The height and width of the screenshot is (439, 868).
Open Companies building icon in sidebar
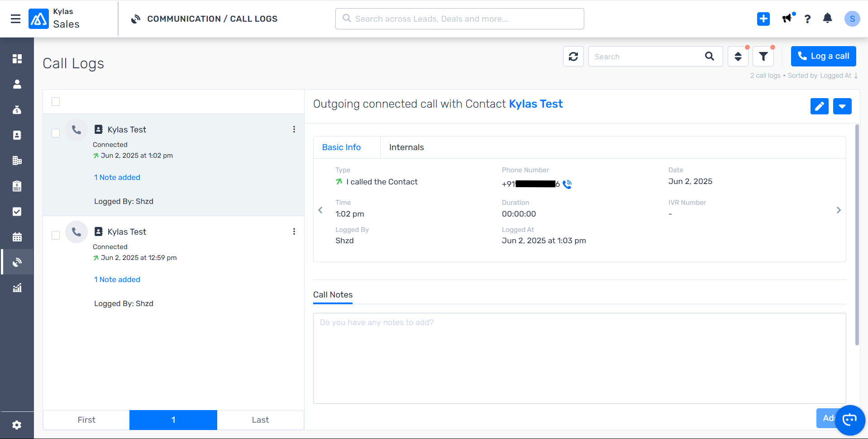click(17, 160)
